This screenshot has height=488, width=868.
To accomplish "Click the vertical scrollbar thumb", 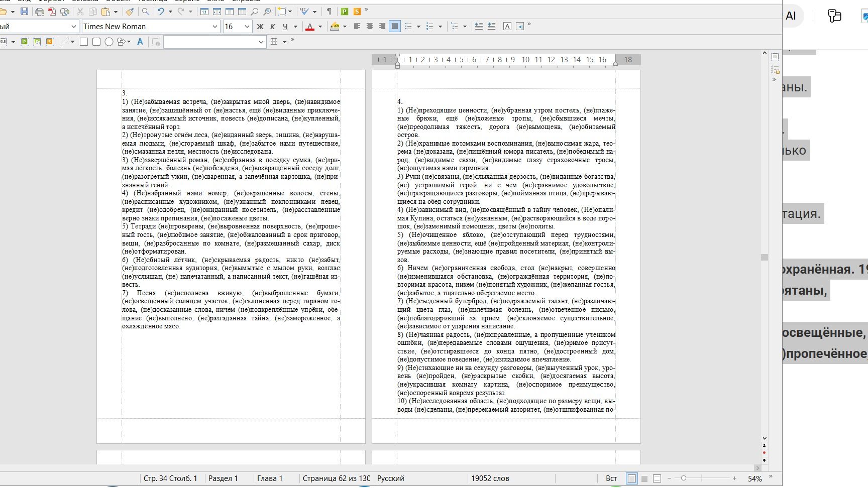I will [765, 257].
